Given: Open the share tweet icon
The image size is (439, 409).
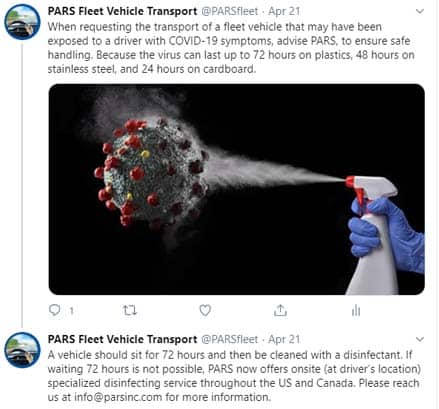Looking at the screenshot, I should click(x=280, y=310).
